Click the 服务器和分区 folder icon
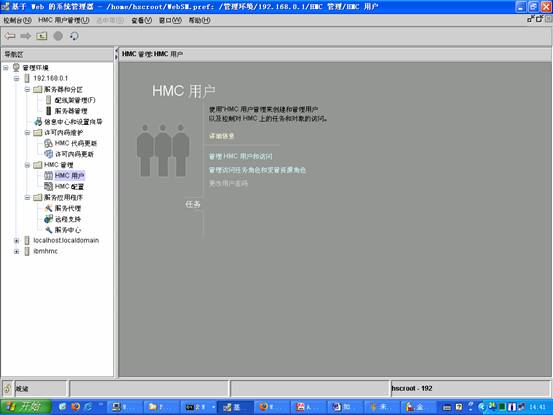This screenshot has height=415, width=553. 38,89
